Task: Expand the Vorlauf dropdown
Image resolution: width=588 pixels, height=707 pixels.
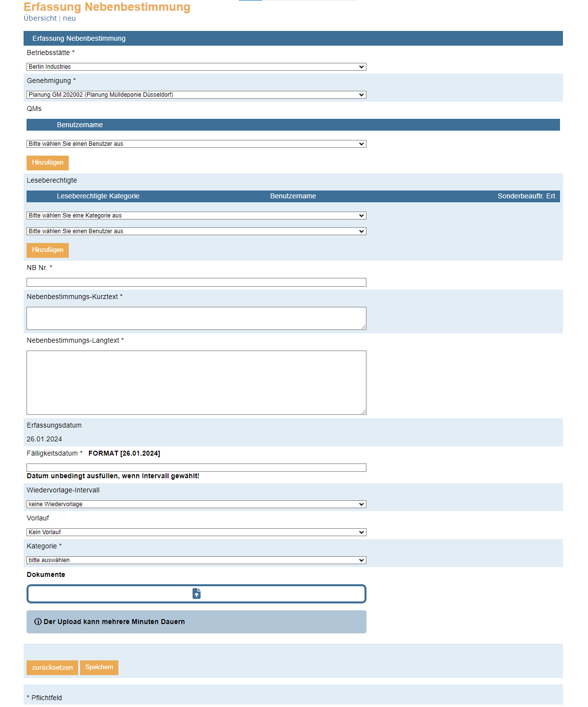Action: point(196,532)
